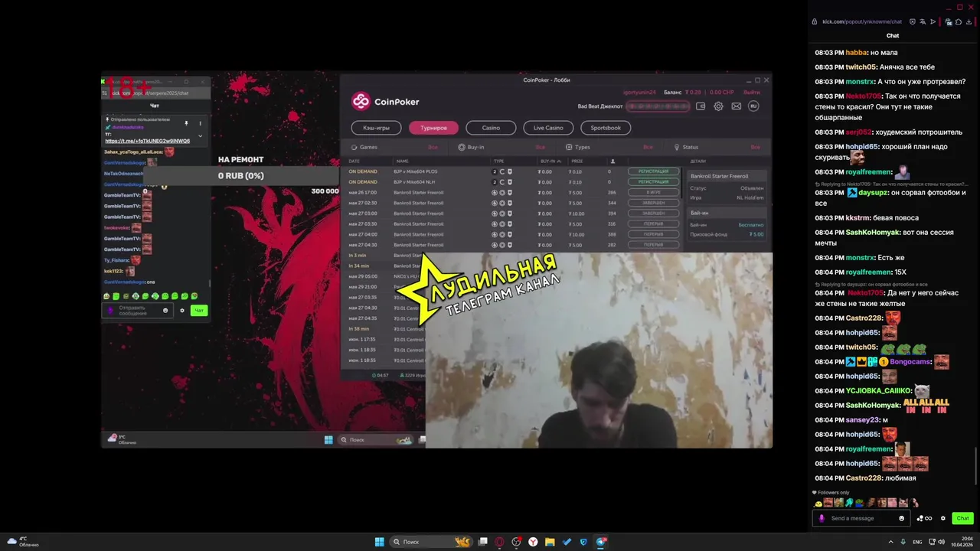Click the volume speaker icon in system tray

(942, 542)
